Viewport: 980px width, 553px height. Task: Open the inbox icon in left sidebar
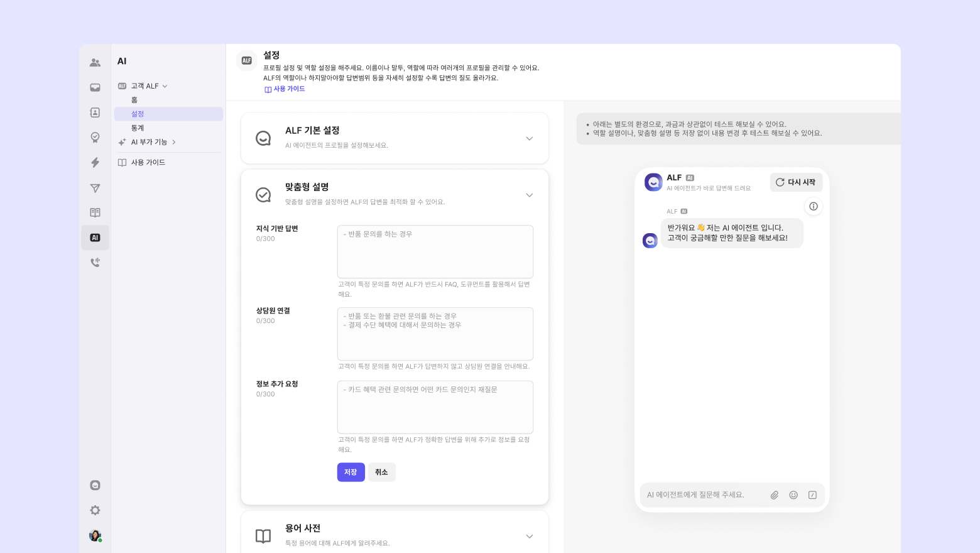pyautogui.click(x=95, y=87)
